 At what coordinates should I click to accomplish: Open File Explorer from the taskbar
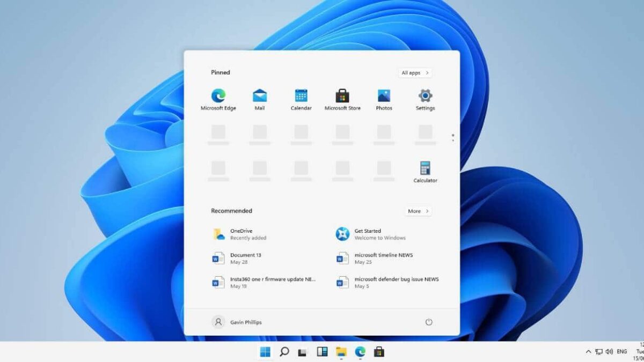341,352
